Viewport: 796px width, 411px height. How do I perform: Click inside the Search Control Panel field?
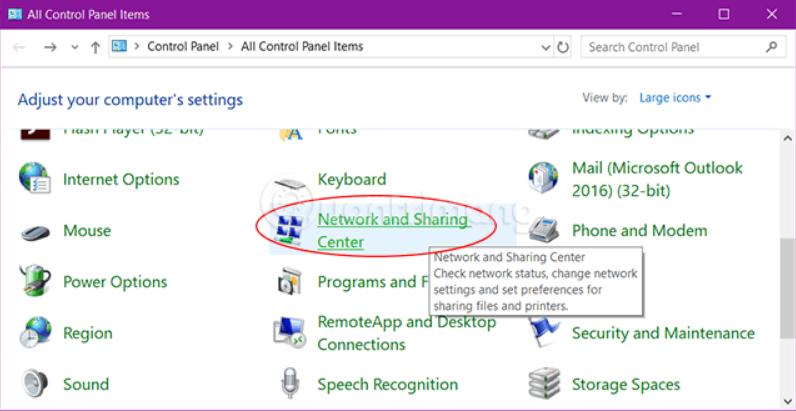click(x=670, y=47)
